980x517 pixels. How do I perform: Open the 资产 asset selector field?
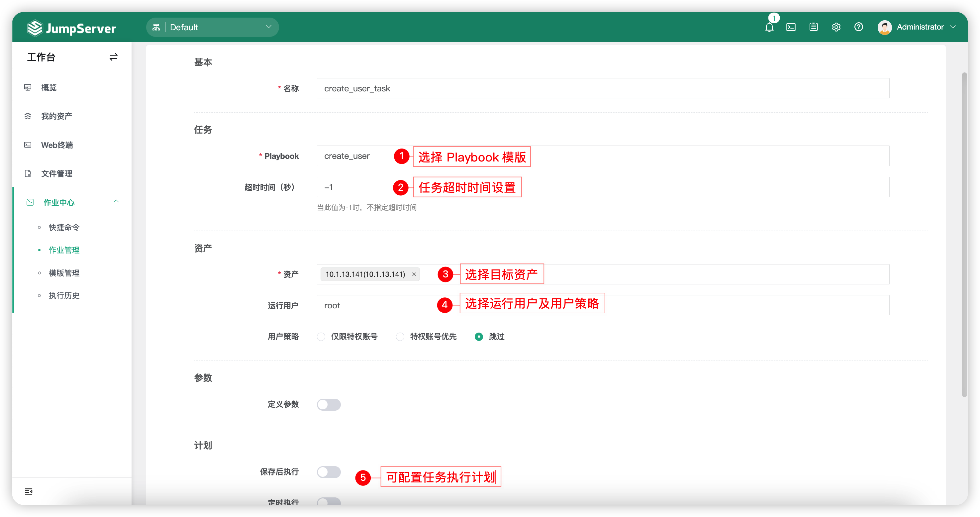pos(603,274)
